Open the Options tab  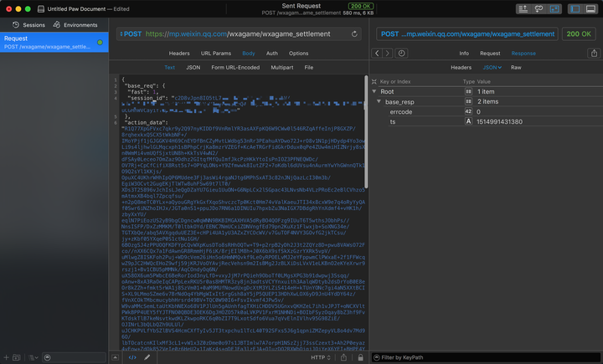tap(298, 53)
